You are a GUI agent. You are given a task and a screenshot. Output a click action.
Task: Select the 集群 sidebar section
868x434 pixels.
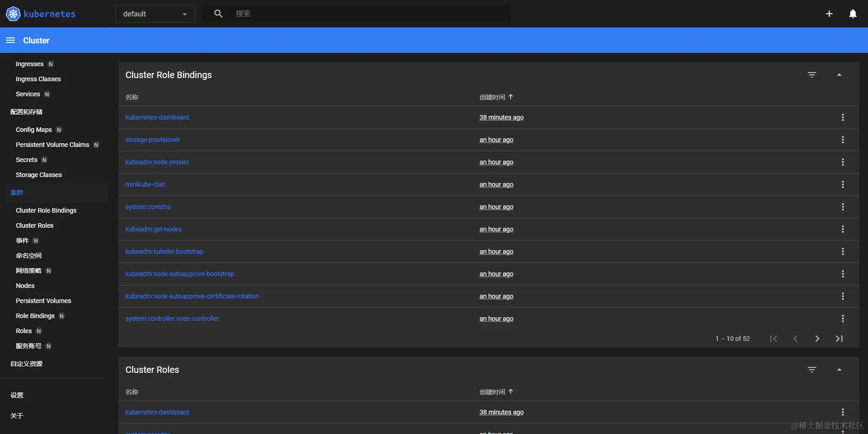coord(17,193)
